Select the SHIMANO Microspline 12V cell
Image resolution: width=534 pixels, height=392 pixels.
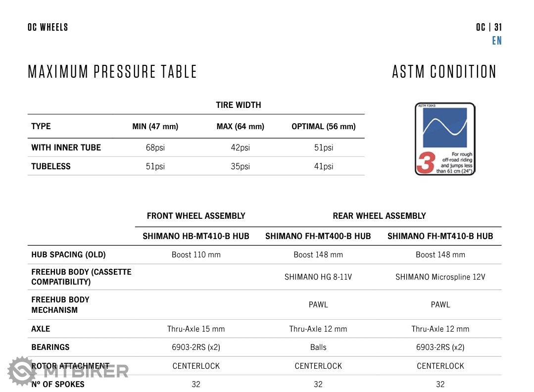click(440, 277)
